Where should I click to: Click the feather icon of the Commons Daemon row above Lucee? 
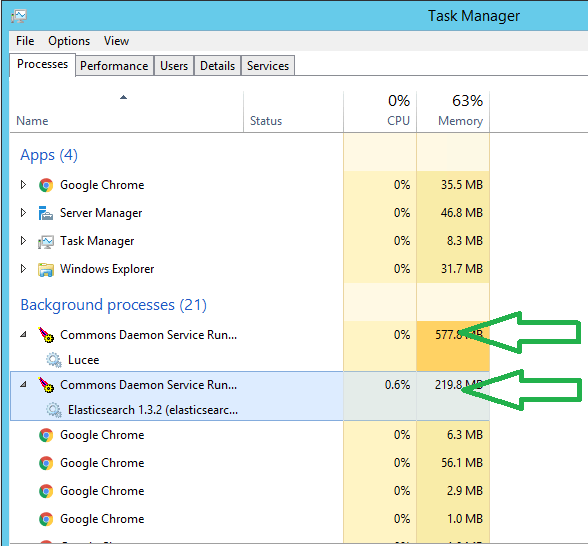pos(46,334)
